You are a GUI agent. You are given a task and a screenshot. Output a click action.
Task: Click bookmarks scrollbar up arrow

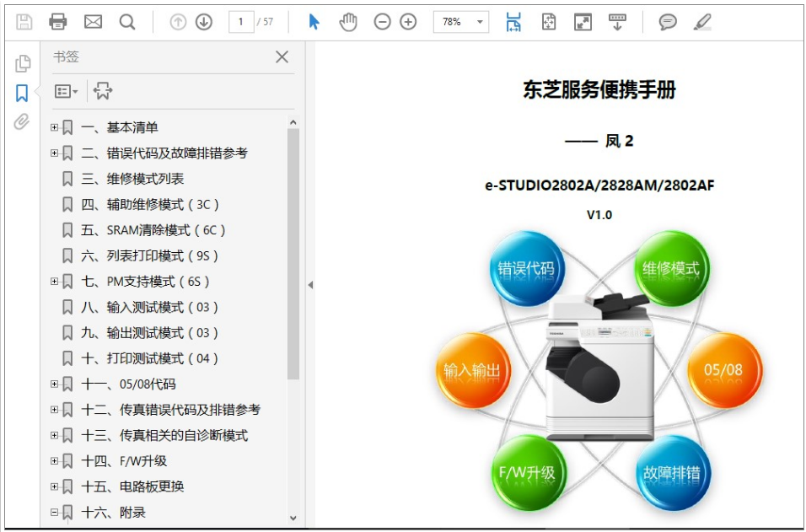click(x=293, y=122)
